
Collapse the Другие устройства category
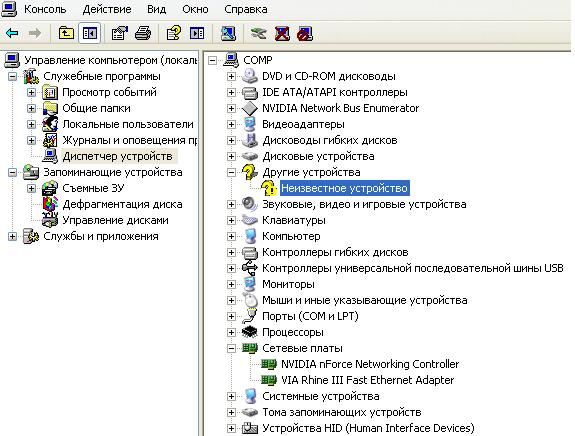231,172
